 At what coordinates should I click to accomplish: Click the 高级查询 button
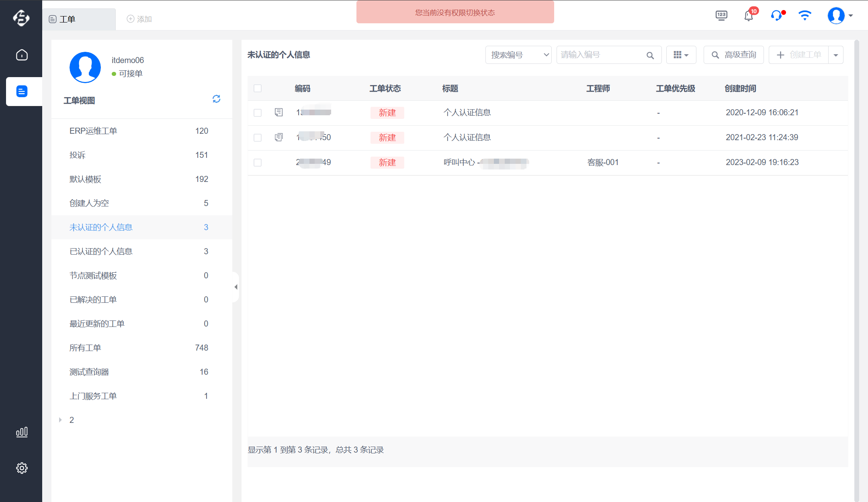coord(733,55)
